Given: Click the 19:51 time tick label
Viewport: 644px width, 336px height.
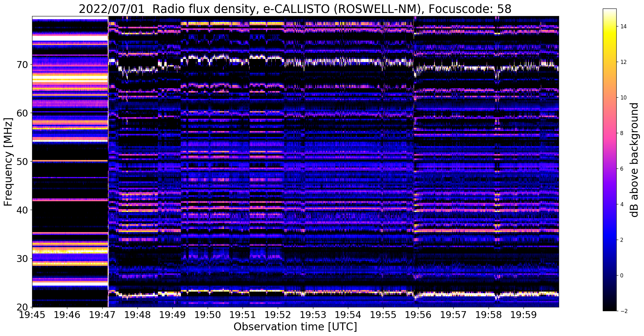Looking at the screenshot, I should point(243,315).
